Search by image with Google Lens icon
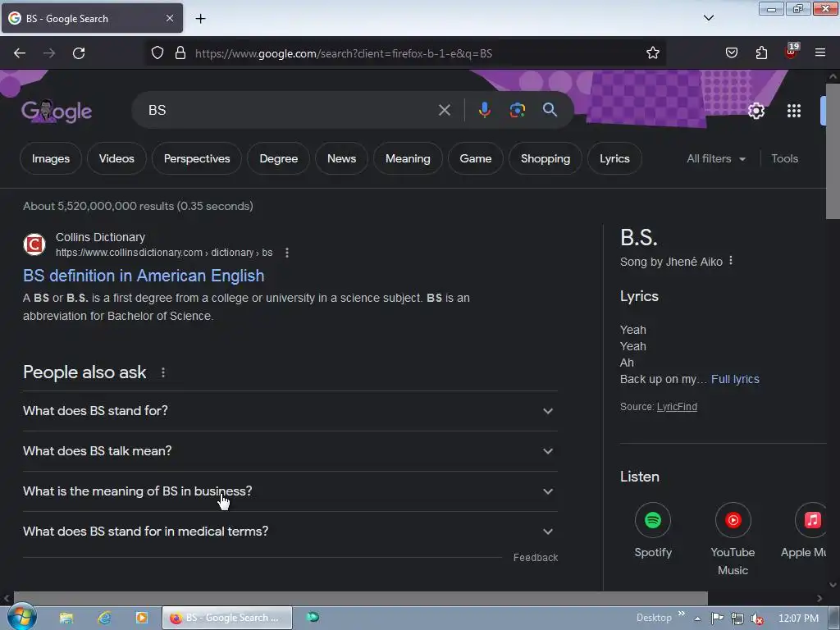This screenshot has height=630, width=840. pyautogui.click(x=517, y=110)
